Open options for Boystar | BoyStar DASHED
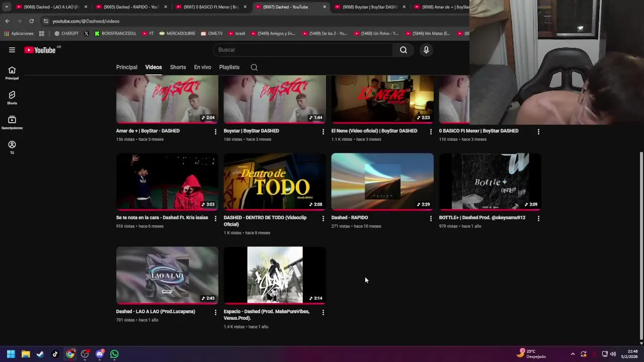644x362 pixels. point(323,132)
